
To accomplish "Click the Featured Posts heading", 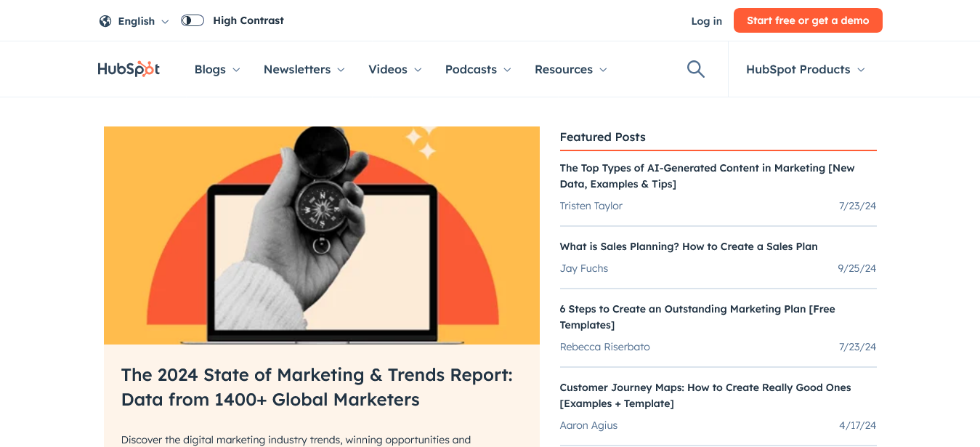I will click(x=602, y=137).
